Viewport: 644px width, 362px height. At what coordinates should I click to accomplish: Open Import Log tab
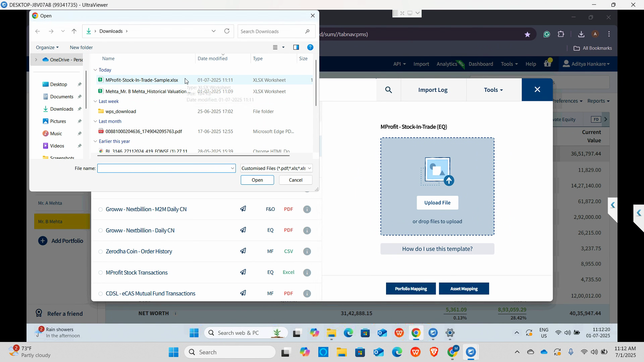point(433,90)
